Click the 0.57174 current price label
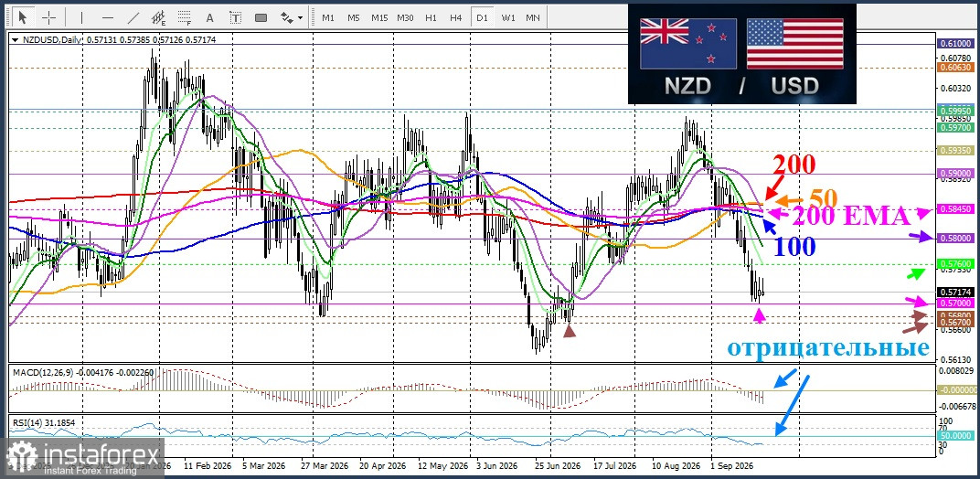This screenshot has width=980, height=479. (954, 292)
